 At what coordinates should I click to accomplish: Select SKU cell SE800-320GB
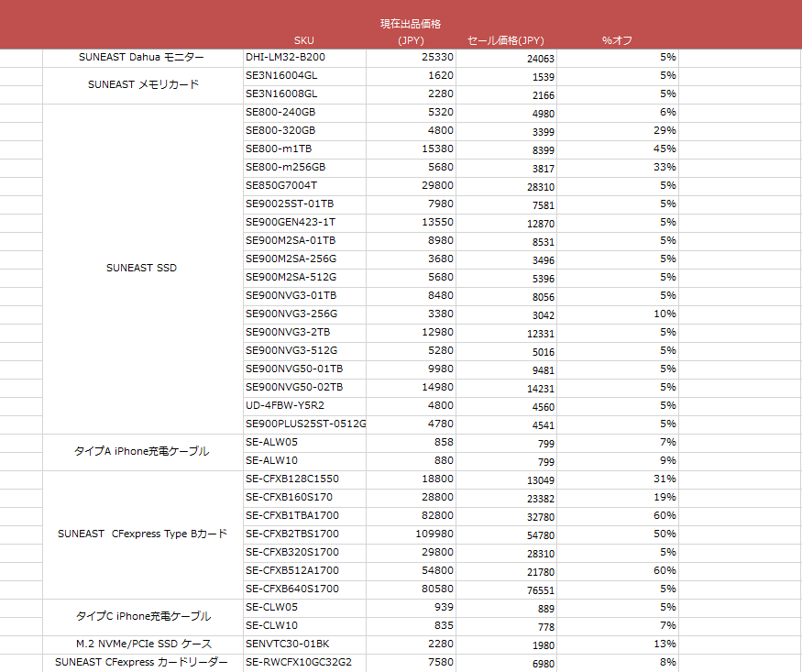[305, 131]
